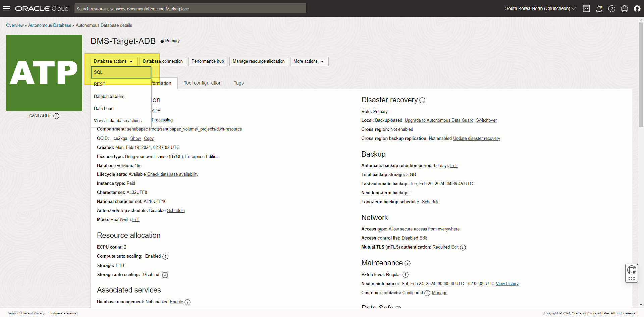
Task: Click the Switchover link
Action: pos(486,120)
